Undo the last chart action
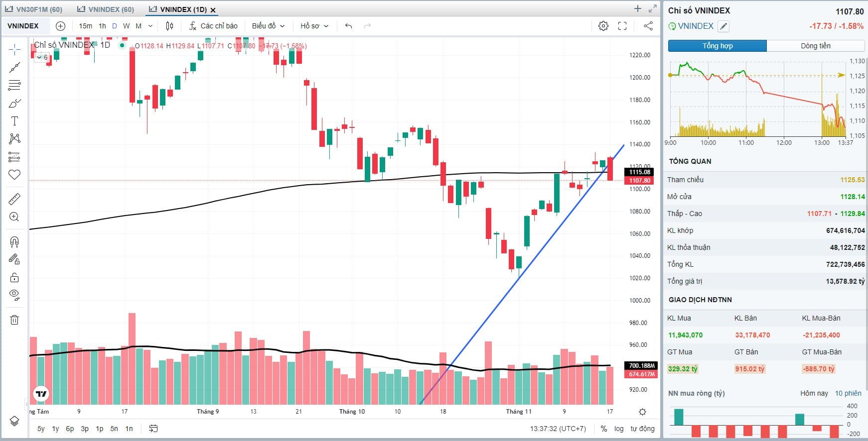This screenshot has height=441, width=868. coord(348,26)
